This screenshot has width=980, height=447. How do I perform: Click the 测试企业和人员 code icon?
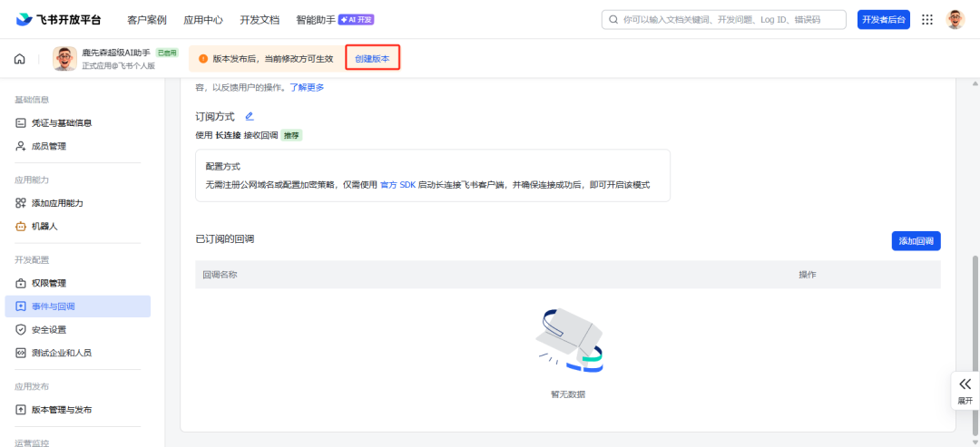tap(20, 353)
